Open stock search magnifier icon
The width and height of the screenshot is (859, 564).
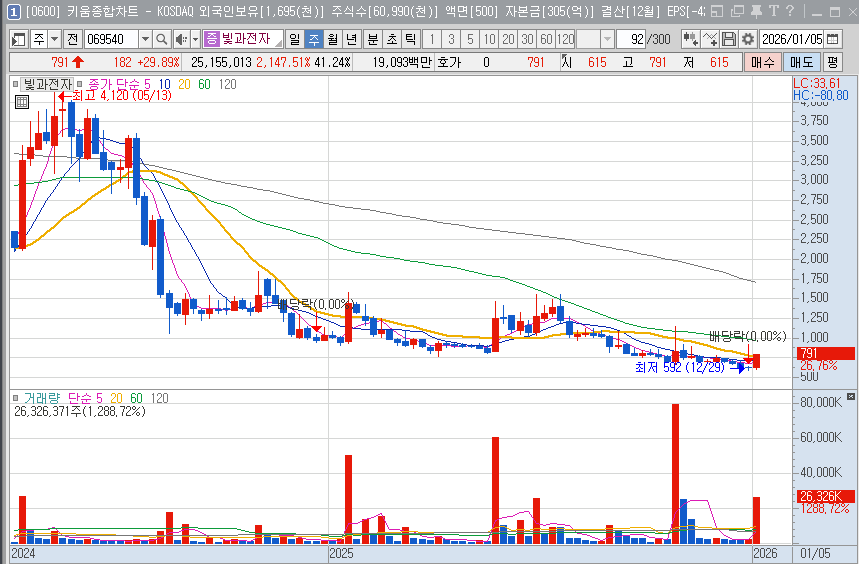pyautogui.click(x=162, y=39)
